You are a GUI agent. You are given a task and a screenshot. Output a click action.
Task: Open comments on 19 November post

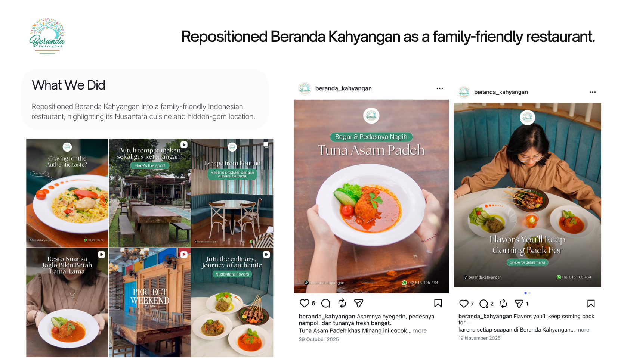click(x=483, y=304)
